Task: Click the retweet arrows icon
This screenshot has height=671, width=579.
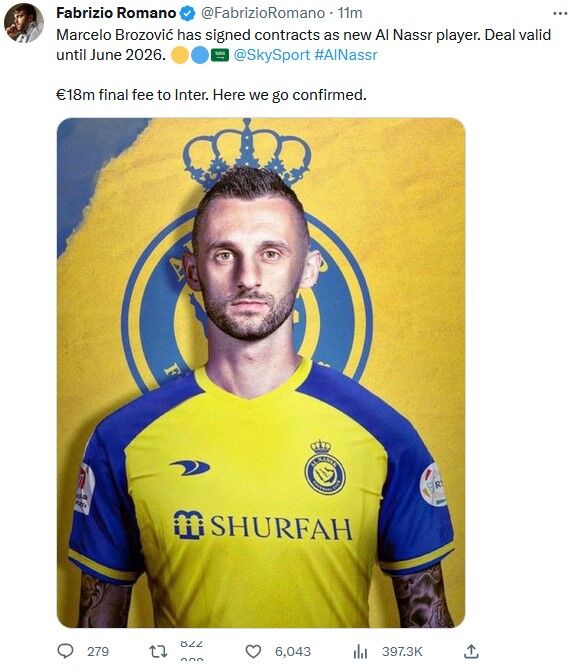Action: (x=158, y=651)
